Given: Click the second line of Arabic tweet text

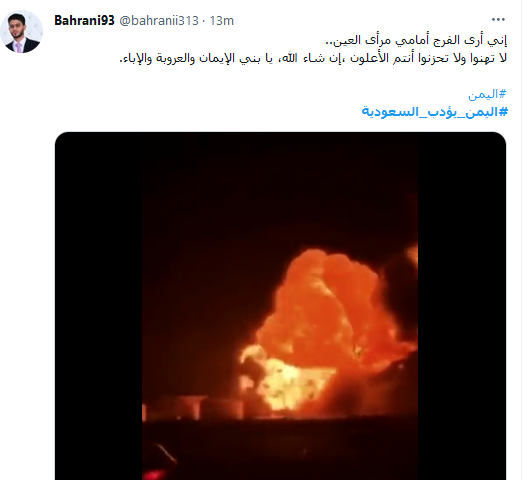Looking at the screenshot, I should coord(313,58).
